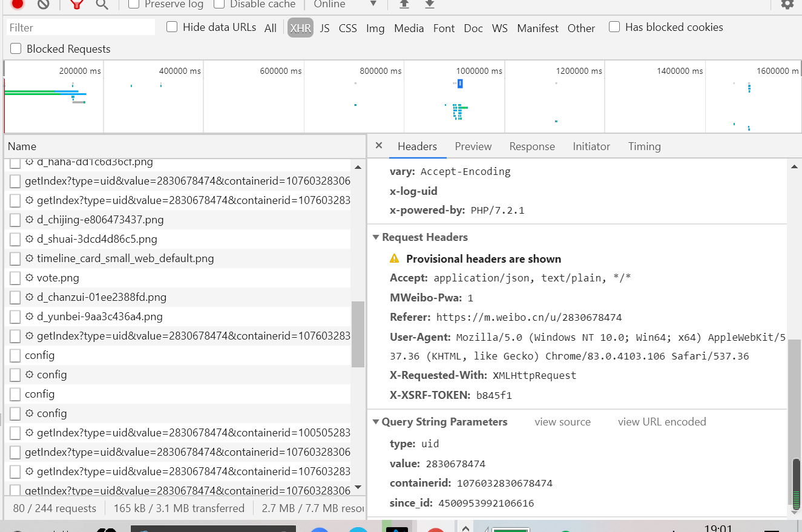This screenshot has width=802, height=532.
Task: Enable Disable cache checkbox
Action: (x=219, y=4)
